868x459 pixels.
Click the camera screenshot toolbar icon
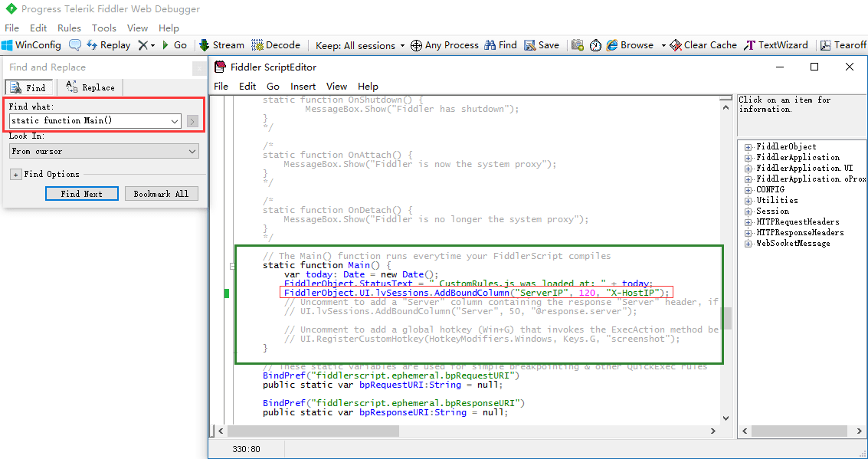click(578, 45)
